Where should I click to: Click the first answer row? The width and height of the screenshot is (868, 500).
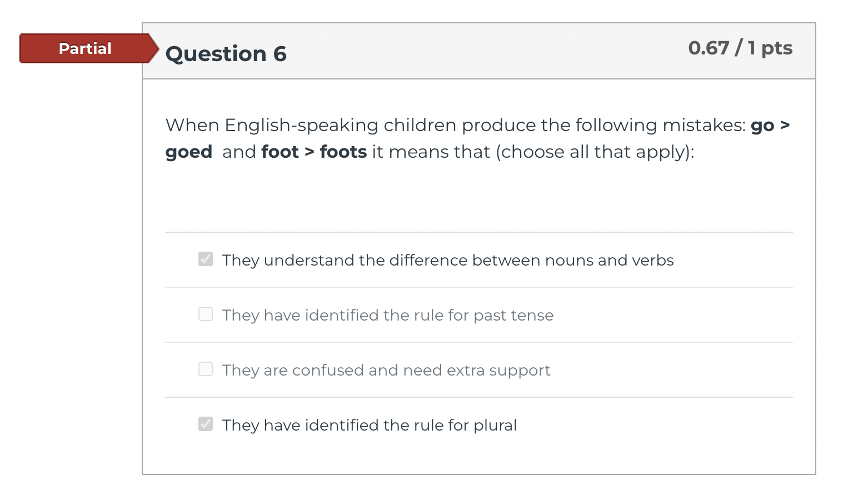(478, 259)
